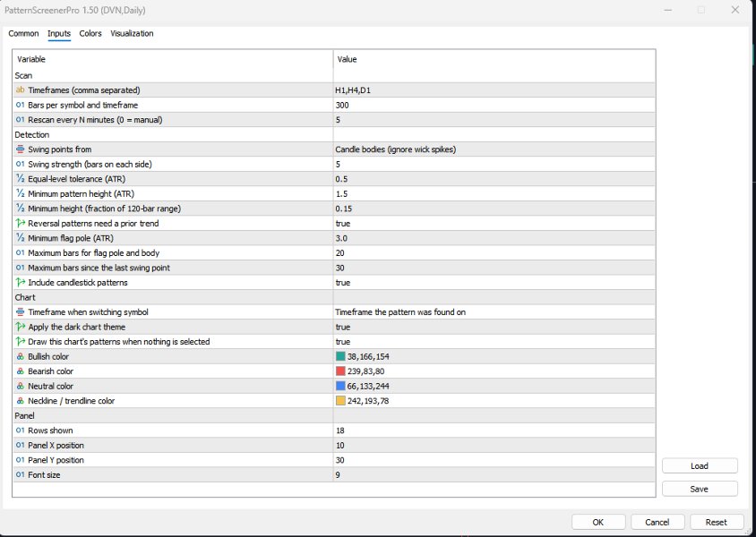Go to the Visualization tab

click(x=132, y=34)
